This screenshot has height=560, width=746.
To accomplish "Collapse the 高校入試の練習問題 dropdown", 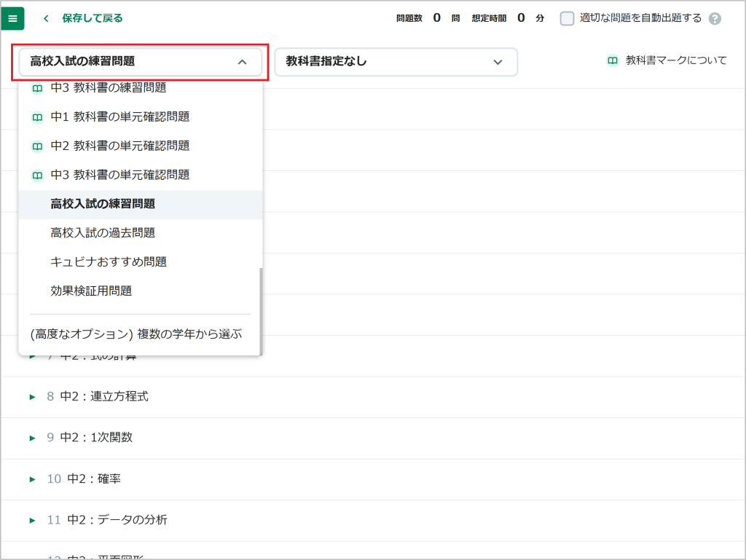I will click(141, 62).
